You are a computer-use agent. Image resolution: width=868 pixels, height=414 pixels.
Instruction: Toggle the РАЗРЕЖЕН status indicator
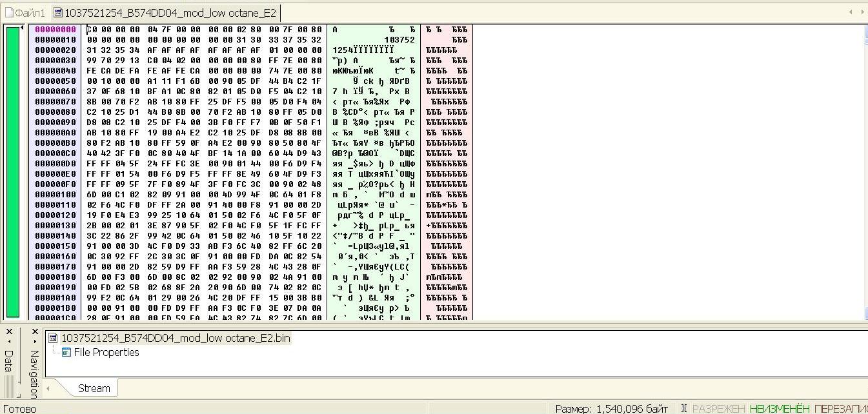[718, 408]
